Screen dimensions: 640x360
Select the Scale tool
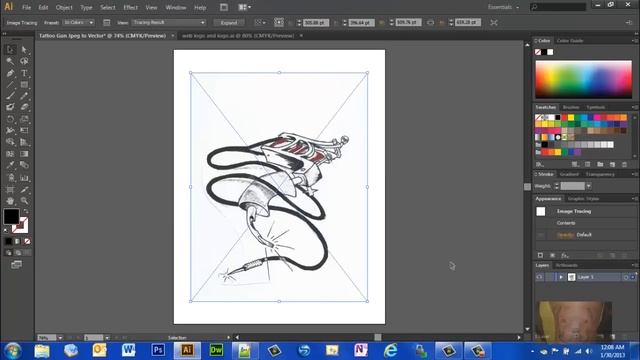click(x=24, y=119)
